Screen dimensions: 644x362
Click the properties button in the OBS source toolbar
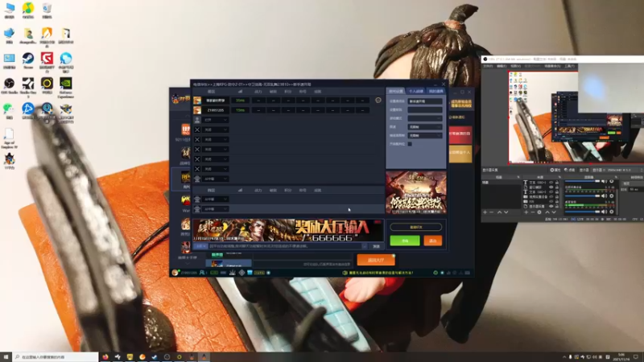pyautogui.click(x=555, y=170)
